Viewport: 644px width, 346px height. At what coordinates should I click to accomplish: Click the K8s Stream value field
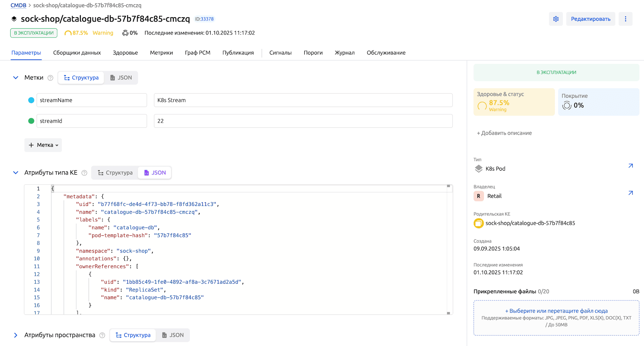[303, 100]
